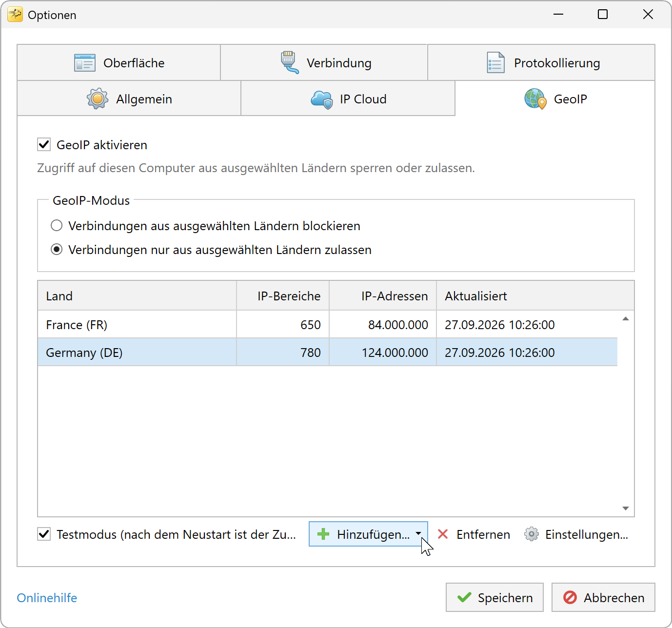672x628 pixels.
Task: Open Einstellungen for the country list
Action: coord(576,534)
